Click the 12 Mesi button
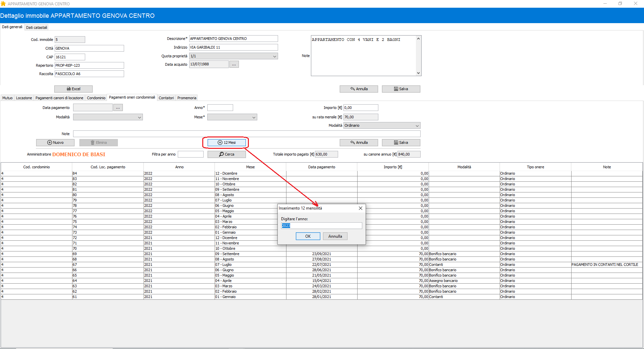Viewport: 644px width, 349px height. click(x=226, y=142)
